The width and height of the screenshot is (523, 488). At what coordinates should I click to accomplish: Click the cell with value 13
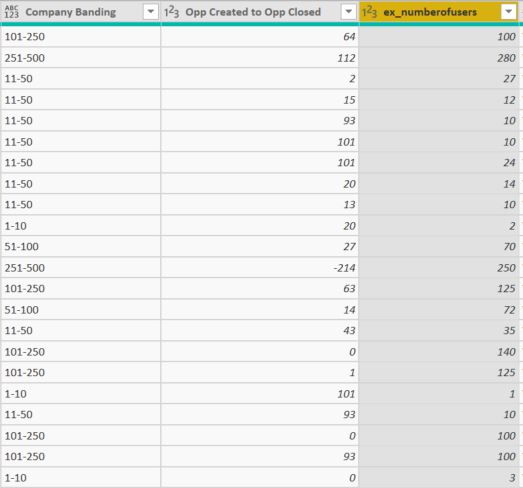pyautogui.click(x=260, y=204)
